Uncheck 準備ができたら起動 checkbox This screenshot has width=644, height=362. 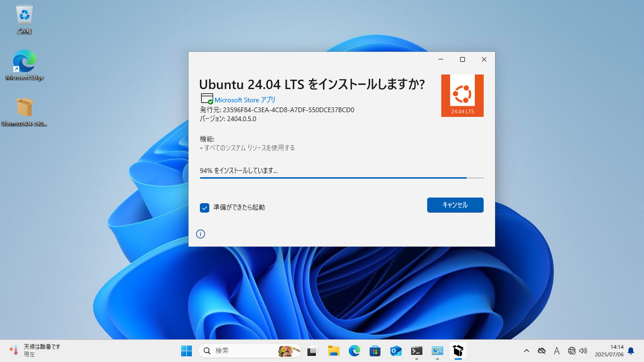coord(205,207)
